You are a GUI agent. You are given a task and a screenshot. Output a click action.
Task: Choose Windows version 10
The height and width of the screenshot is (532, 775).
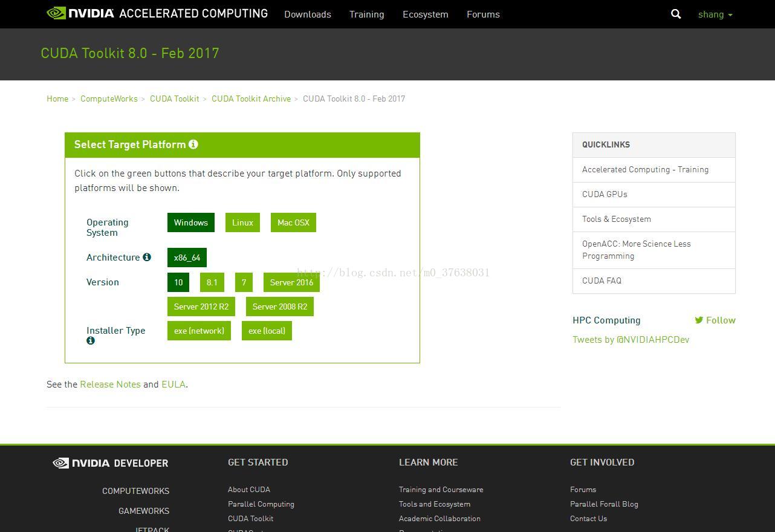click(x=178, y=282)
